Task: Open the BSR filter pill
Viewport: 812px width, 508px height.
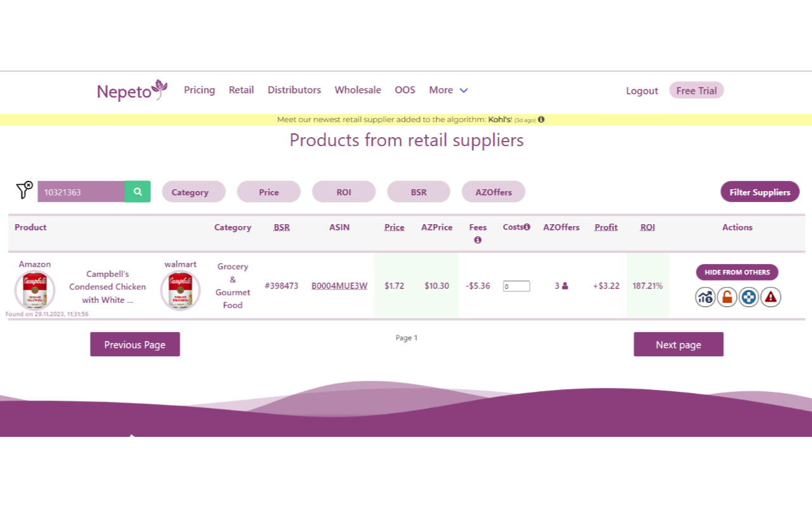Action: click(419, 192)
